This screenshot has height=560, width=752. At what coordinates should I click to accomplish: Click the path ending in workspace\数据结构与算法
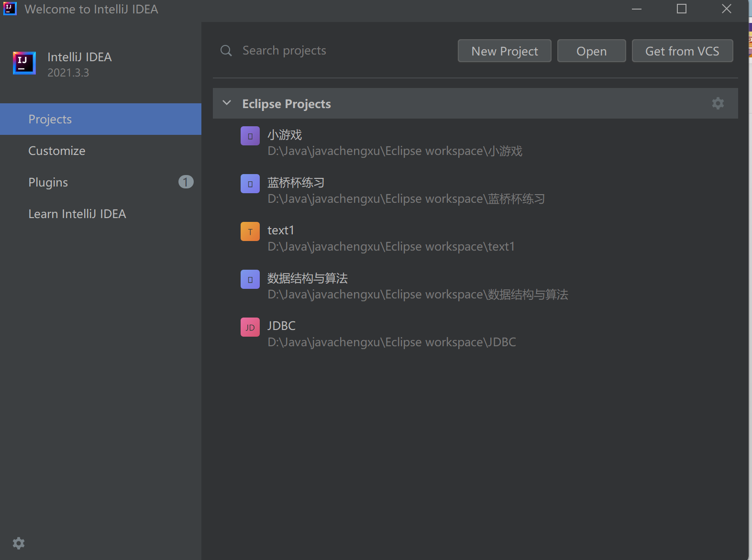click(x=418, y=295)
